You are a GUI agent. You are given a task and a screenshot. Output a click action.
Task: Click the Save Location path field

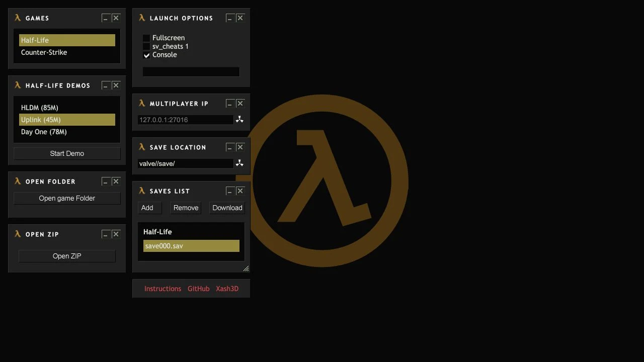186,163
